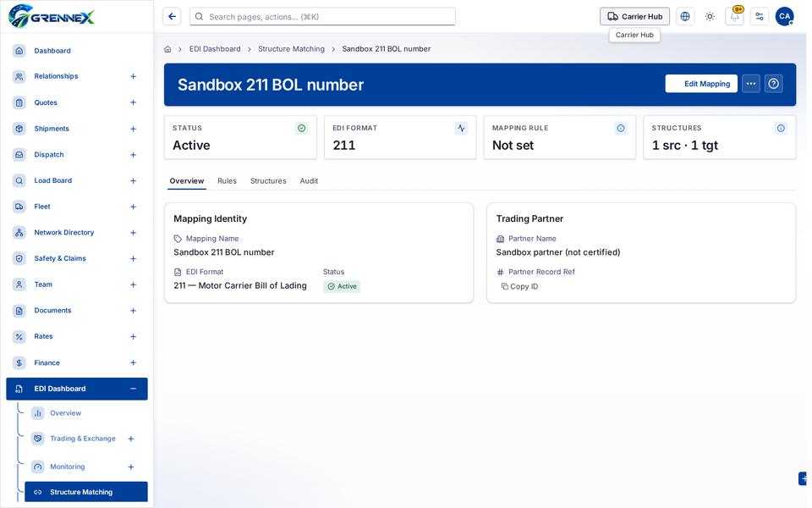This screenshot has height=508, width=812.
Task: Open the Carrier Hub button
Action: click(x=635, y=17)
